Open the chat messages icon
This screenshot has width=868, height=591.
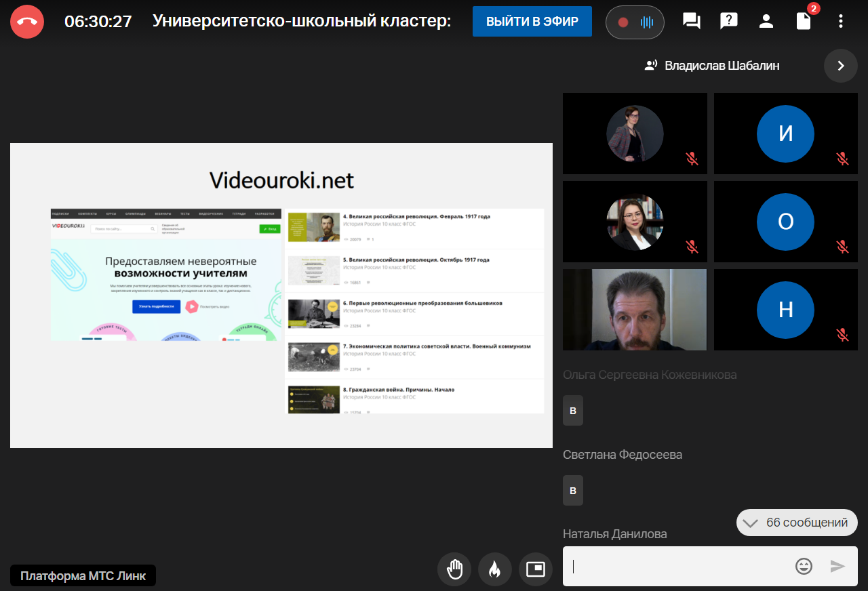[x=692, y=22]
